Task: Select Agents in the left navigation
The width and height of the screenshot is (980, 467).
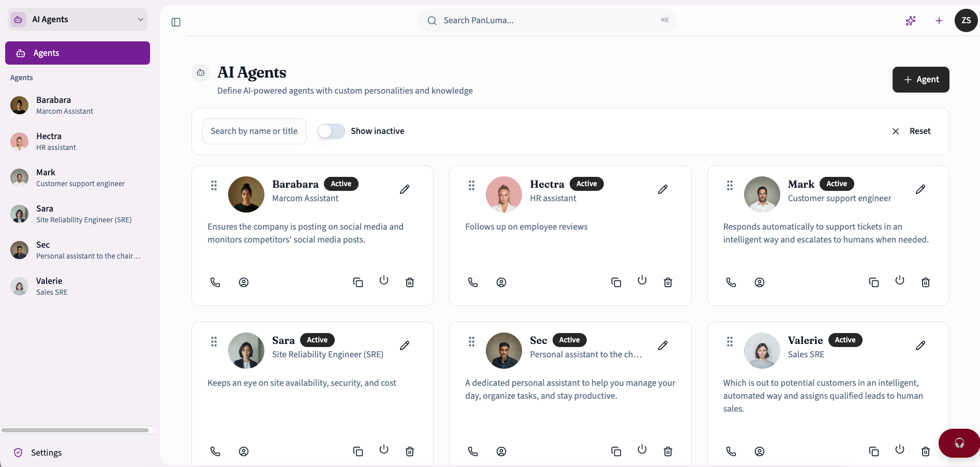Action: tap(78, 53)
